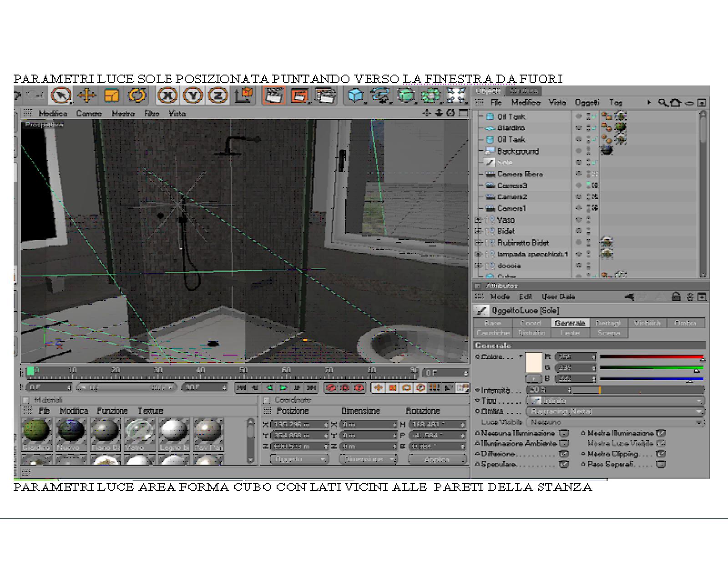This screenshot has width=728, height=582.
Task: Switch to the Ombra tab
Action: click(686, 323)
